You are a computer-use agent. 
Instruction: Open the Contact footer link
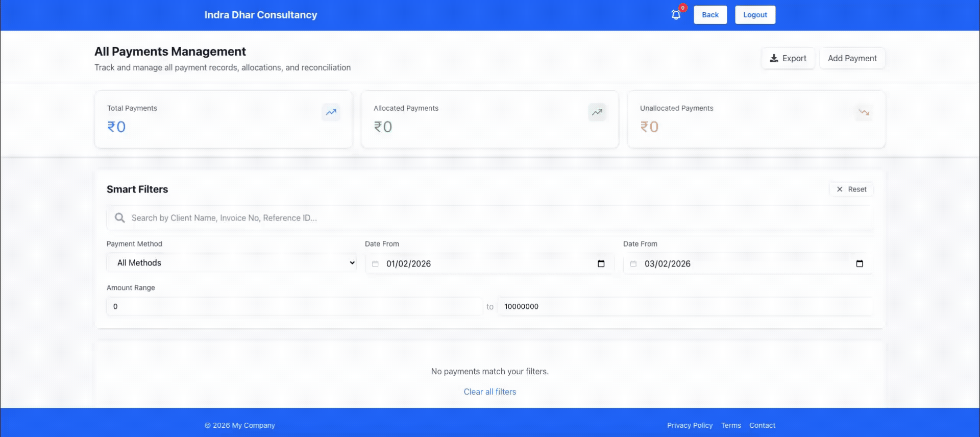(x=762, y=425)
